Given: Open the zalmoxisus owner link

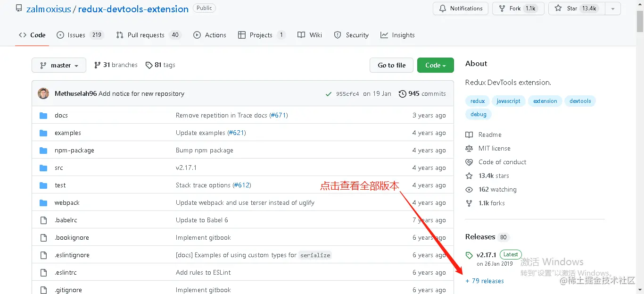Looking at the screenshot, I should coord(49,9).
